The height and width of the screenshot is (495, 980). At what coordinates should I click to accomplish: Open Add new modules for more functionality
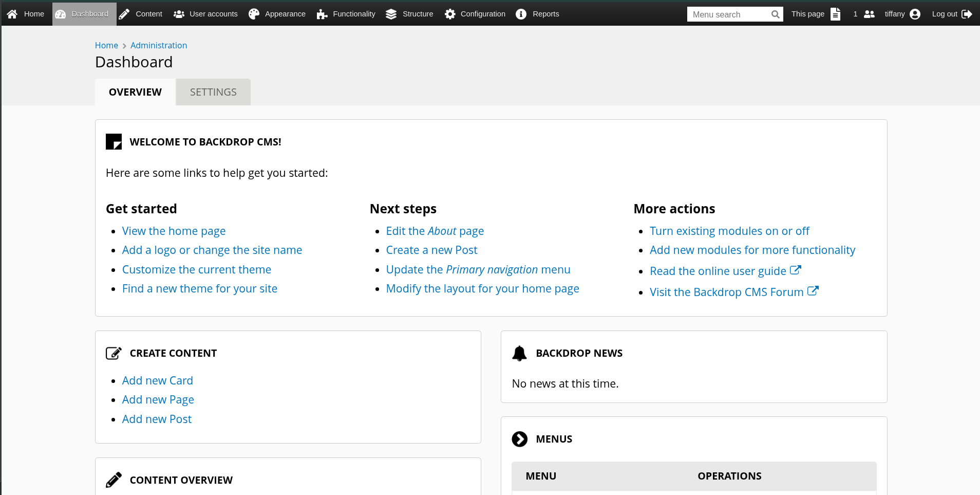coord(752,250)
